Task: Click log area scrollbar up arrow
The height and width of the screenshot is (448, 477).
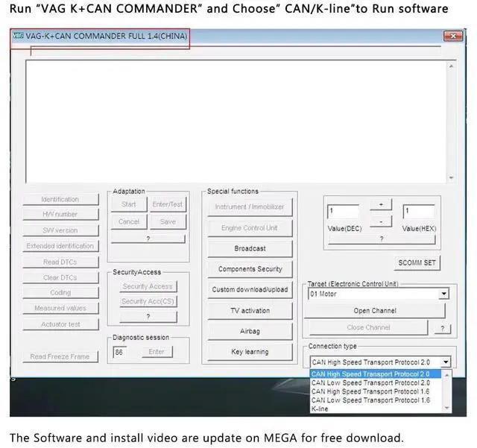Action: pyautogui.click(x=451, y=66)
